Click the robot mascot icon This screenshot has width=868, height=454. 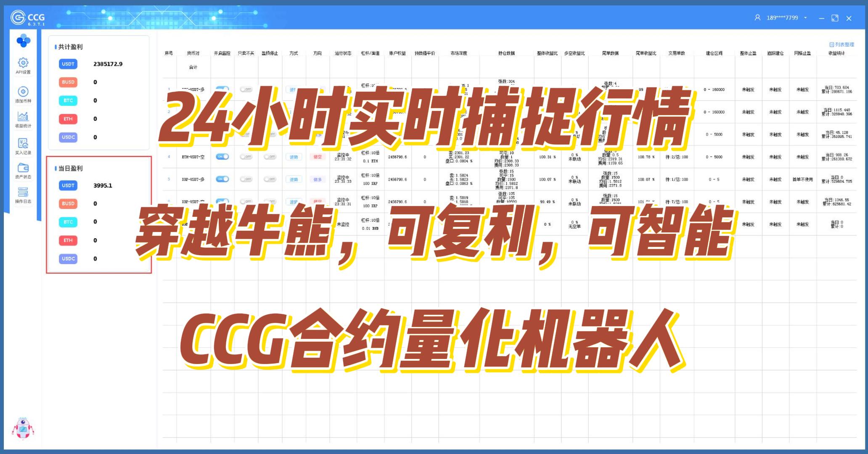coord(23,428)
